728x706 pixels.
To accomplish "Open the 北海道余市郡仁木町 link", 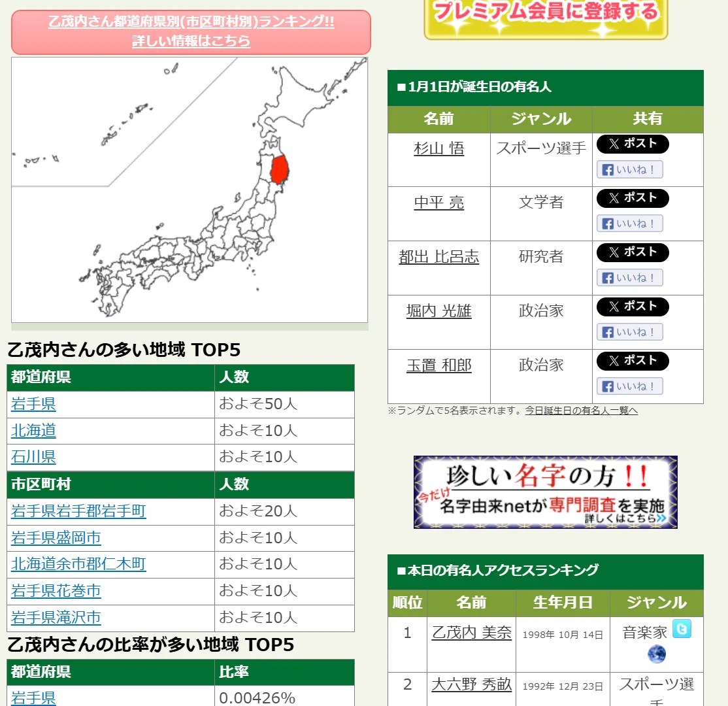I will (78, 564).
